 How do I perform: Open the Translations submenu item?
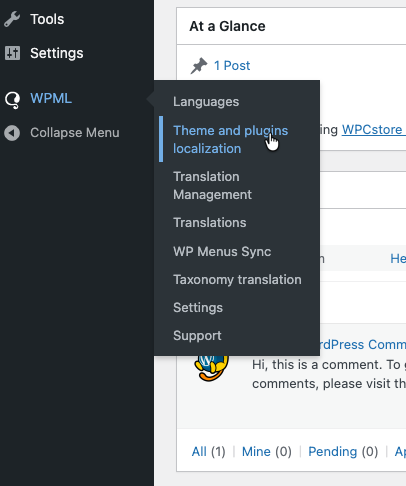(210, 223)
